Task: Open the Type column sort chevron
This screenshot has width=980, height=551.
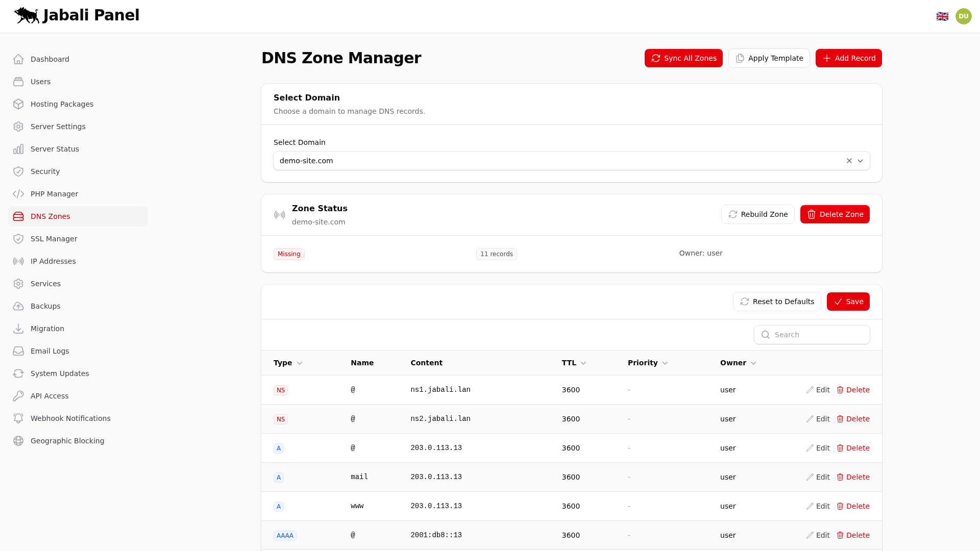Action: click(300, 363)
